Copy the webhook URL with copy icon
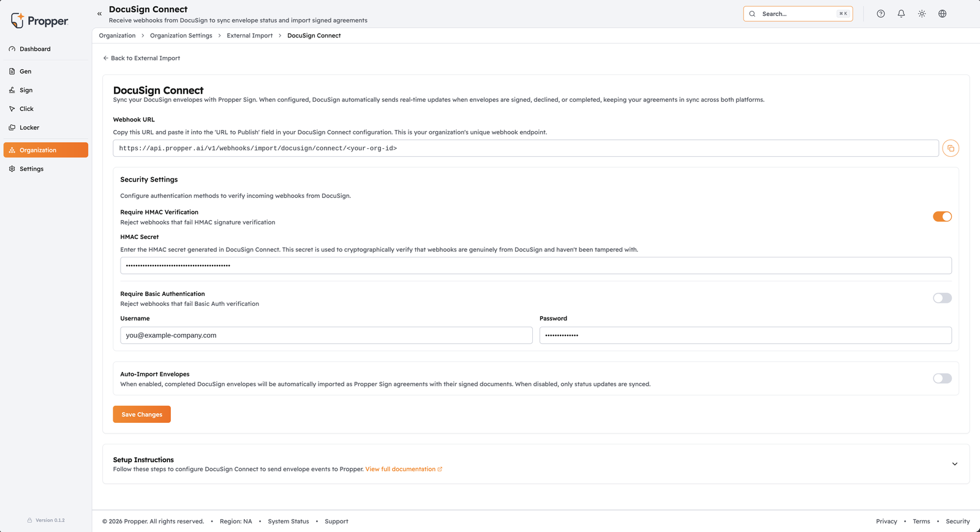Viewport: 980px width, 532px height. click(x=951, y=148)
